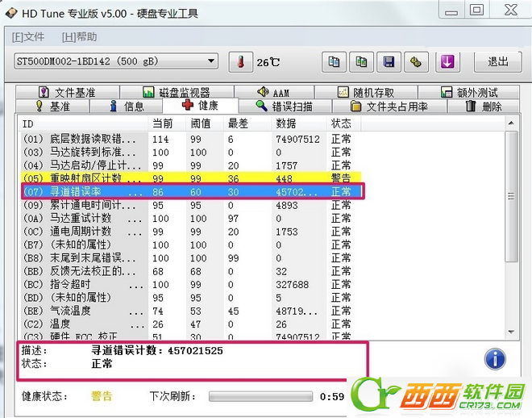Click the 0:59 refresh countdown

332,396
